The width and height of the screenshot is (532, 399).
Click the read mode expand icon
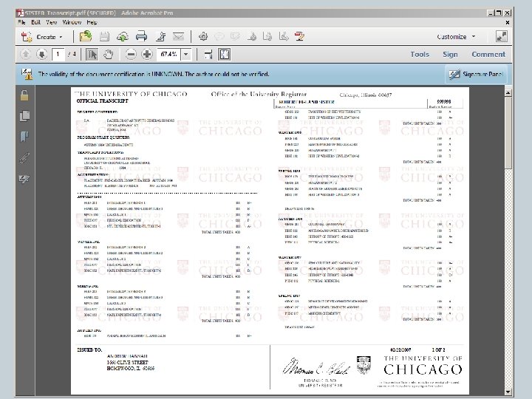click(502, 36)
